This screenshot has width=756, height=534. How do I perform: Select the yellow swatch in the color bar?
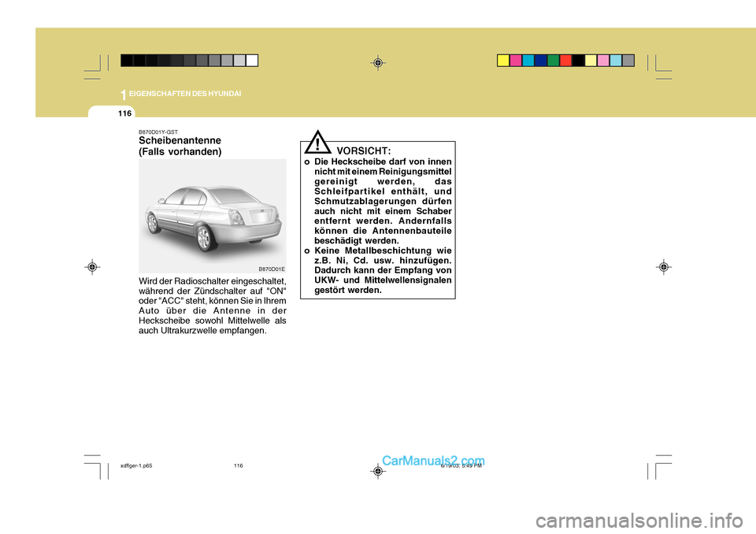click(x=503, y=61)
